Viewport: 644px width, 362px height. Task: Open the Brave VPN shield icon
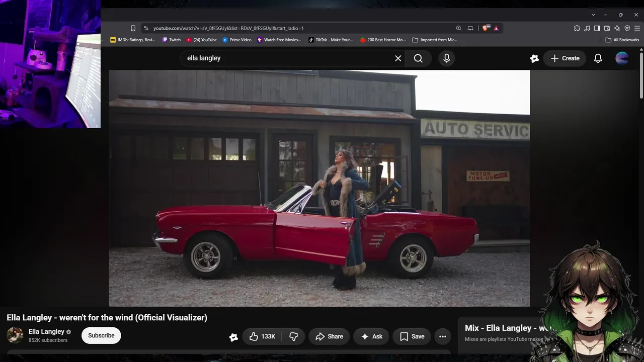[627, 28]
